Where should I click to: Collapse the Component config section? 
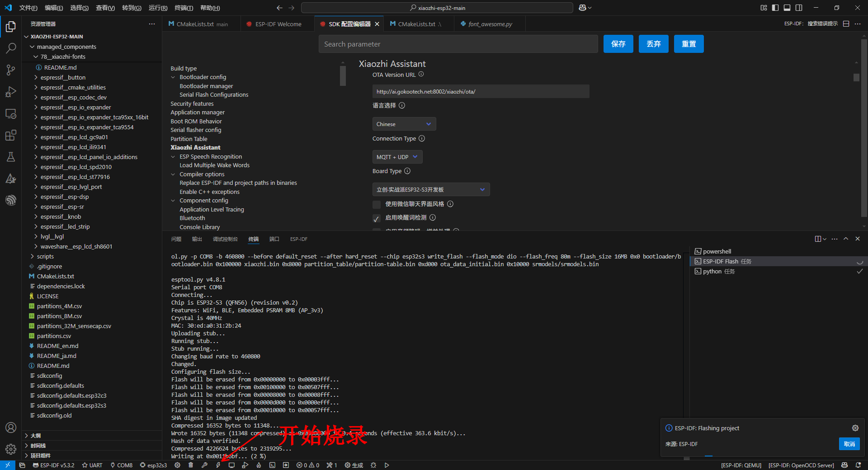point(173,201)
